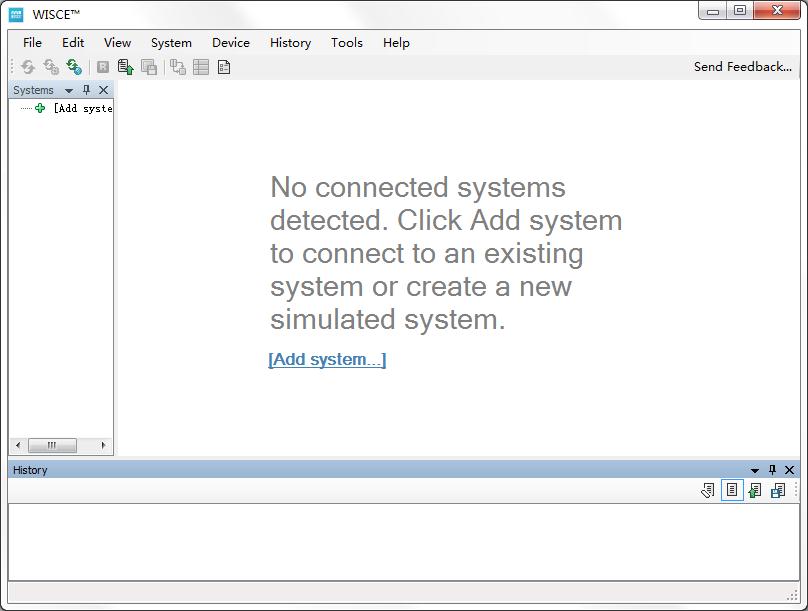The width and height of the screenshot is (808, 611).
Task: Open the History panel dropdown arrow
Action: click(755, 470)
